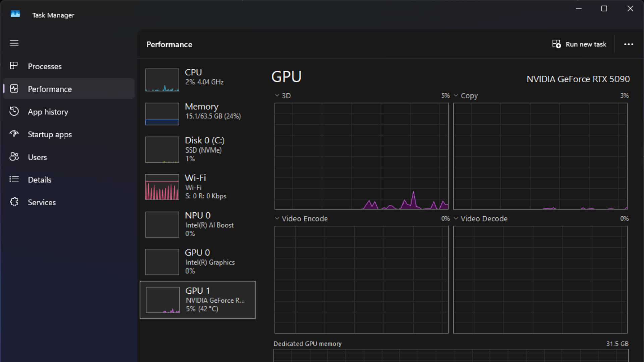Click the Run new task button
This screenshot has height=362, width=644.
tap(580, 44)
